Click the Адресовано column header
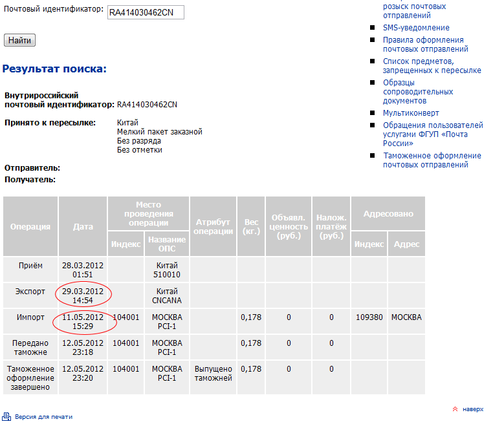 click(x=388, y=213)
